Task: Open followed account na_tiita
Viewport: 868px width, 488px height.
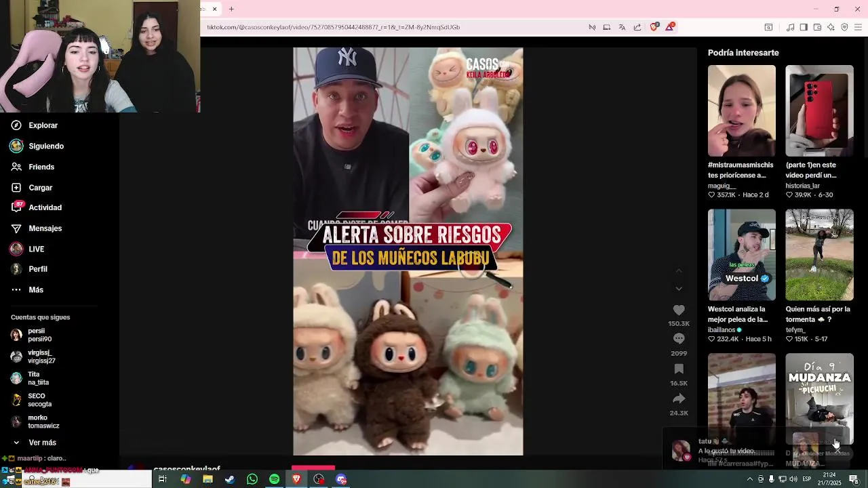Action: click(x=30, y=378)
